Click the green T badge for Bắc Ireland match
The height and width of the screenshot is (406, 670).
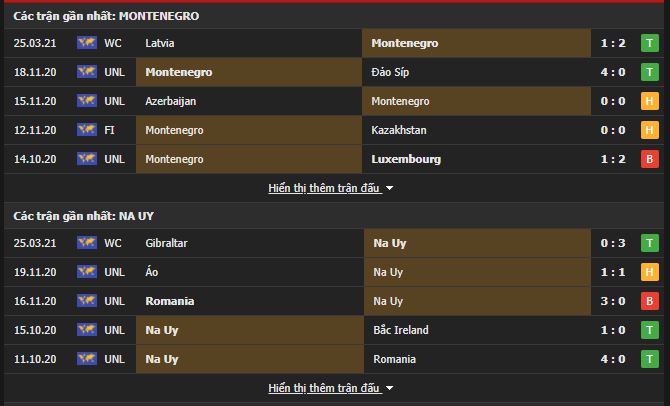coord(649,330)
